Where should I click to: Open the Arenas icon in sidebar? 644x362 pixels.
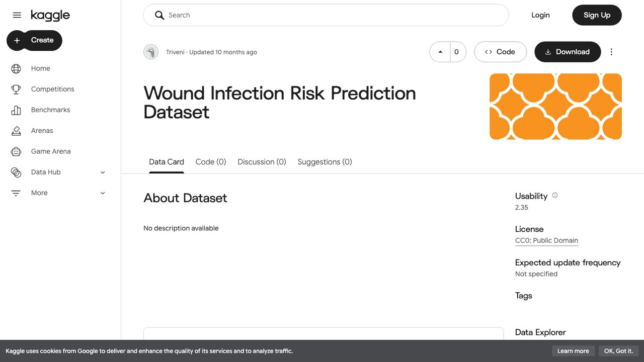[x=16, y=130]
